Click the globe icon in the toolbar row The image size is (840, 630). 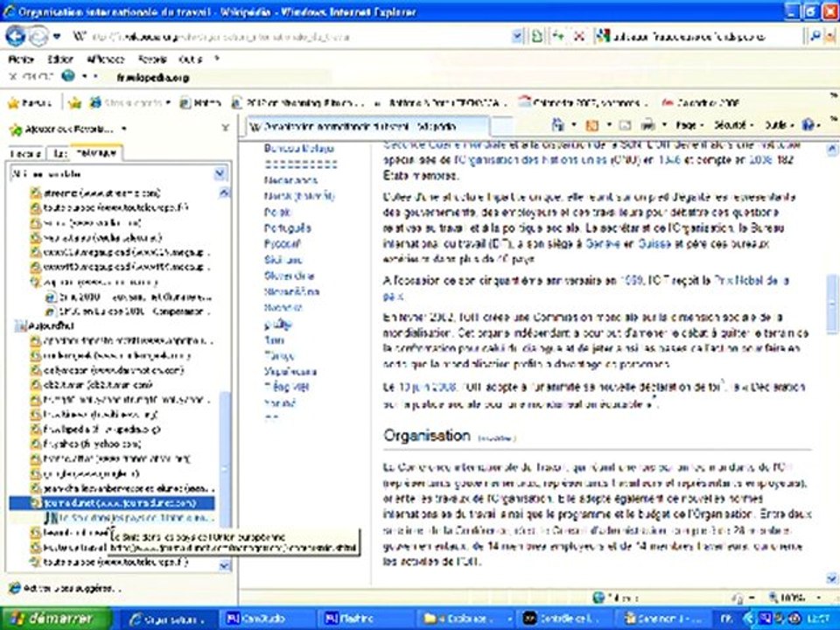pos(68,75)
